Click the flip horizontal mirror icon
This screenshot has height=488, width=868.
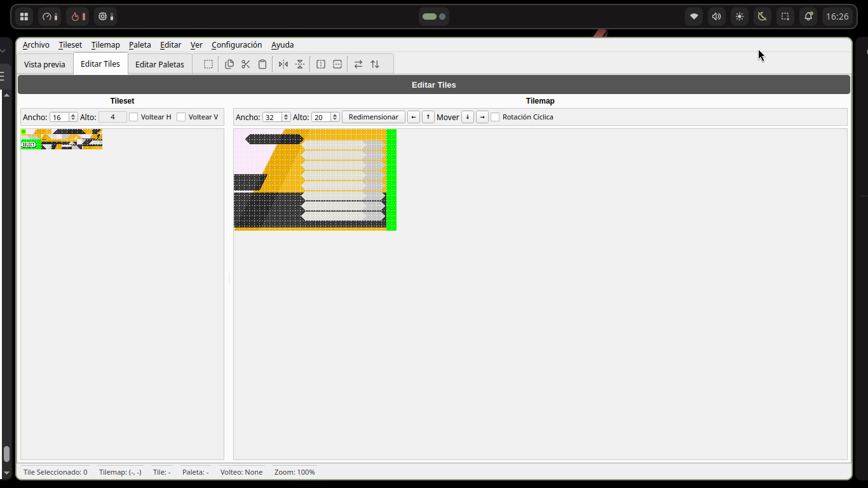click(283, 64)
